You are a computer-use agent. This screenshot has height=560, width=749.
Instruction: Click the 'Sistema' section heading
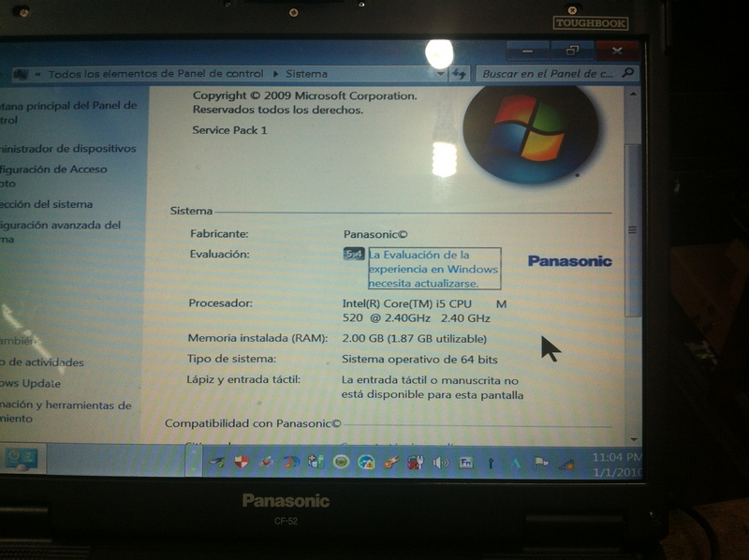click(191, 211)
